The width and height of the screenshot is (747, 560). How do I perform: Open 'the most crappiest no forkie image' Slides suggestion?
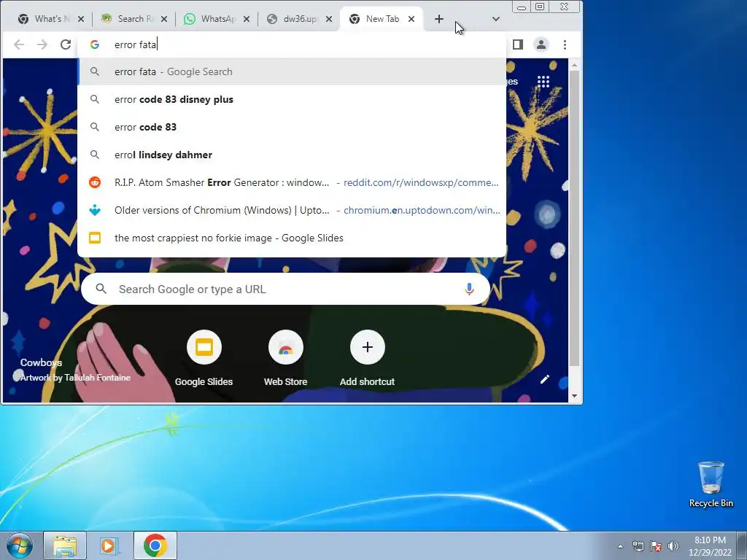point(292,238)
